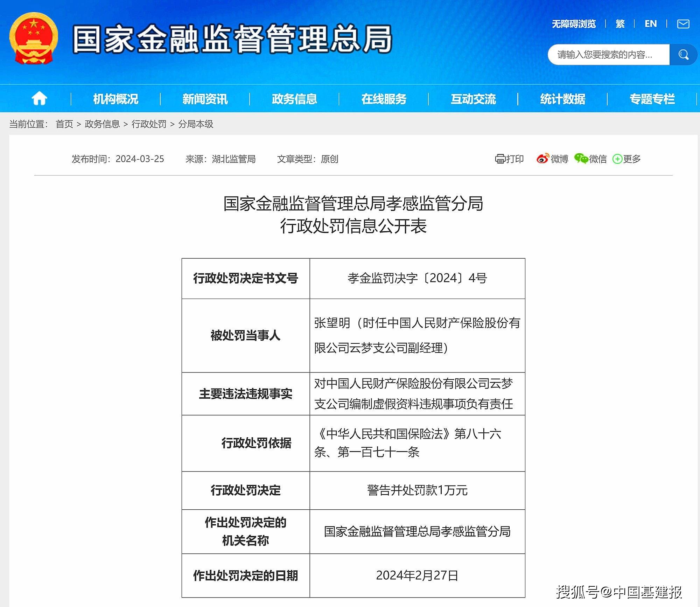Switch to English via the EN link
The width and height of the screenshot is (700, 607).
tap(650, 23)
